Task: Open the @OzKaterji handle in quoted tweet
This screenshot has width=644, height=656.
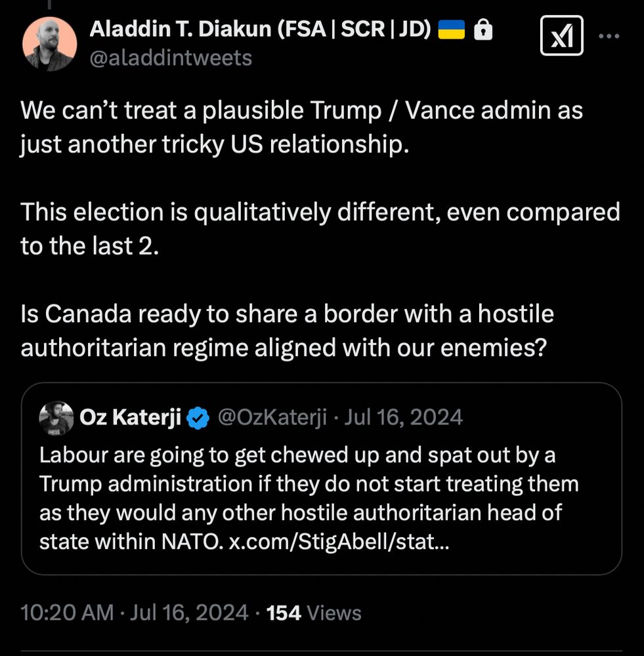Action: [272, 417]
